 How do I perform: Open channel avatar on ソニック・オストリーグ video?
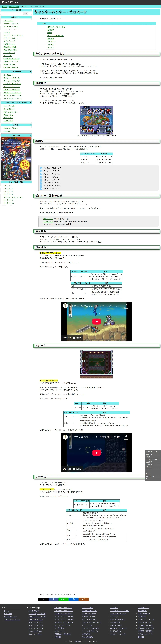click(x=65, y=306)
